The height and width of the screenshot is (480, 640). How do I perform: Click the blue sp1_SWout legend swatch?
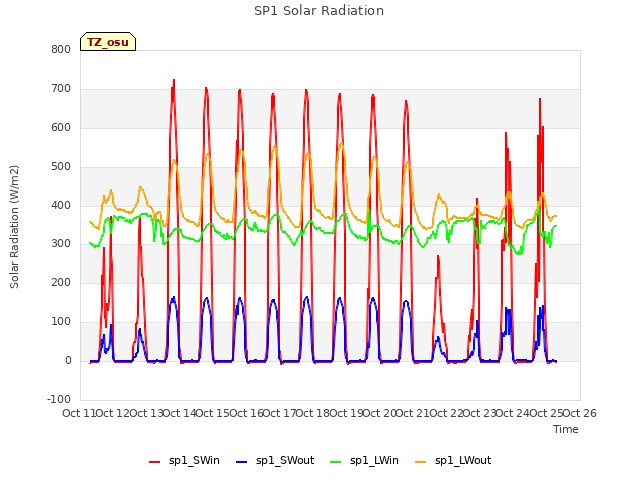click(242, 462)
